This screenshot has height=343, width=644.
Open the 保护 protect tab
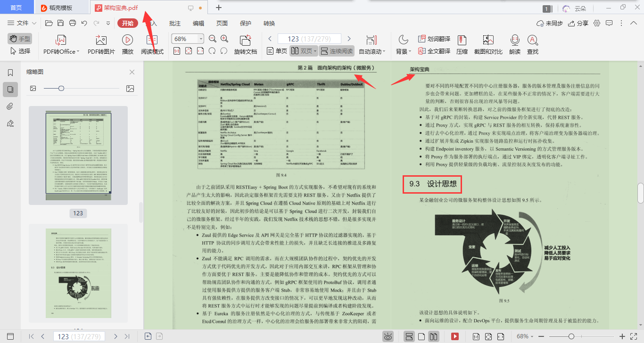click(x=246, y=23)
